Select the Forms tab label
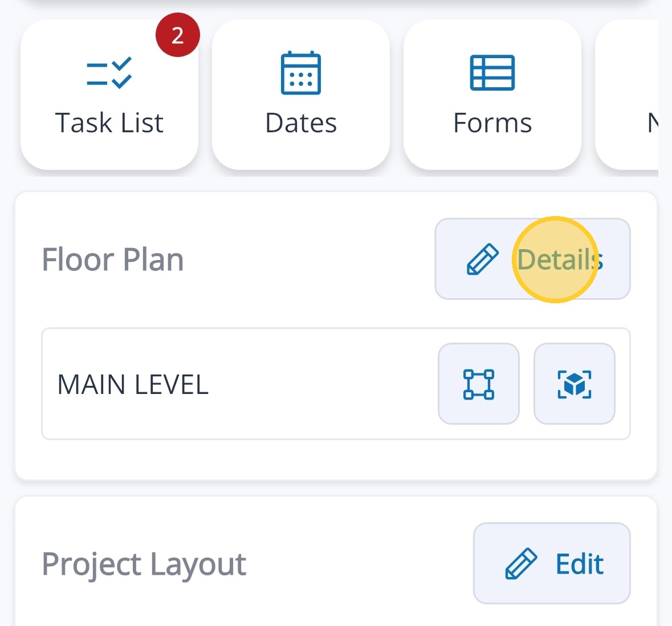Viewport: 672px width, 626px height. pyautogui.click(x=492, y=123)
